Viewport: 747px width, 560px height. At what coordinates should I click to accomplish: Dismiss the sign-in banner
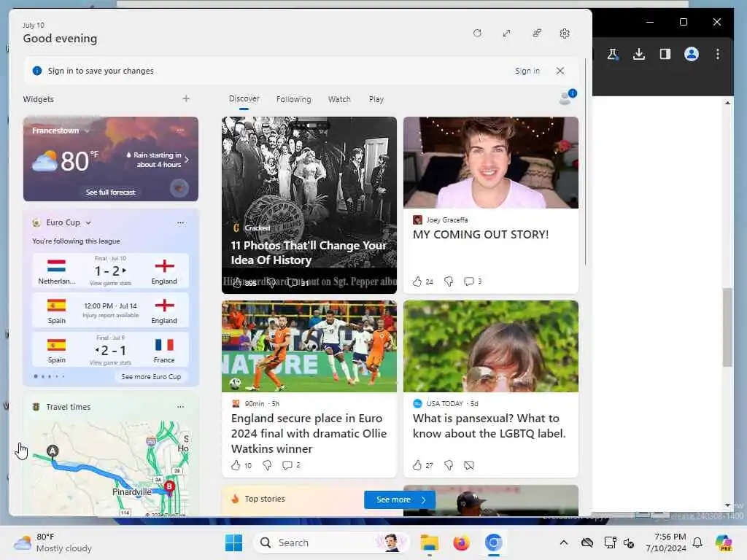tap(560, 71)
